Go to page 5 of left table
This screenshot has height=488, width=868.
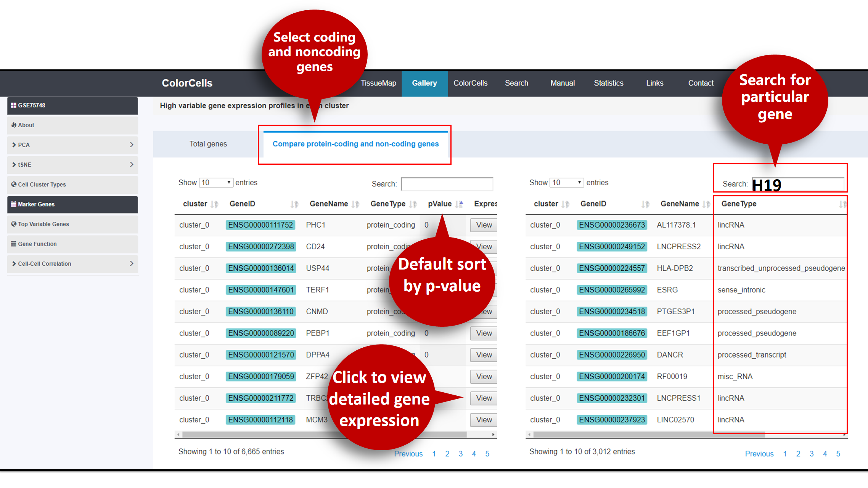(x=487, y=454)
